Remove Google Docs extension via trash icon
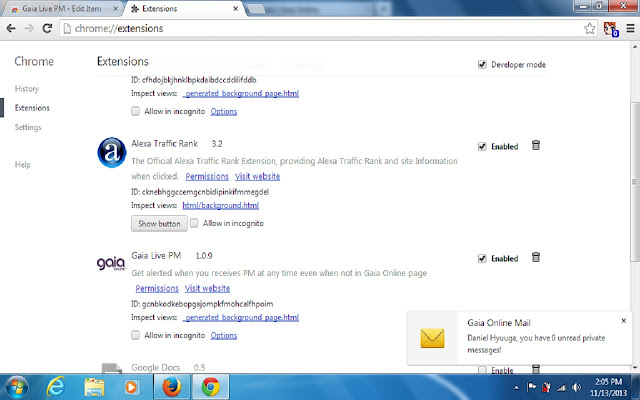640x400 pixels. pyautogui.click(x=536, y=369)
